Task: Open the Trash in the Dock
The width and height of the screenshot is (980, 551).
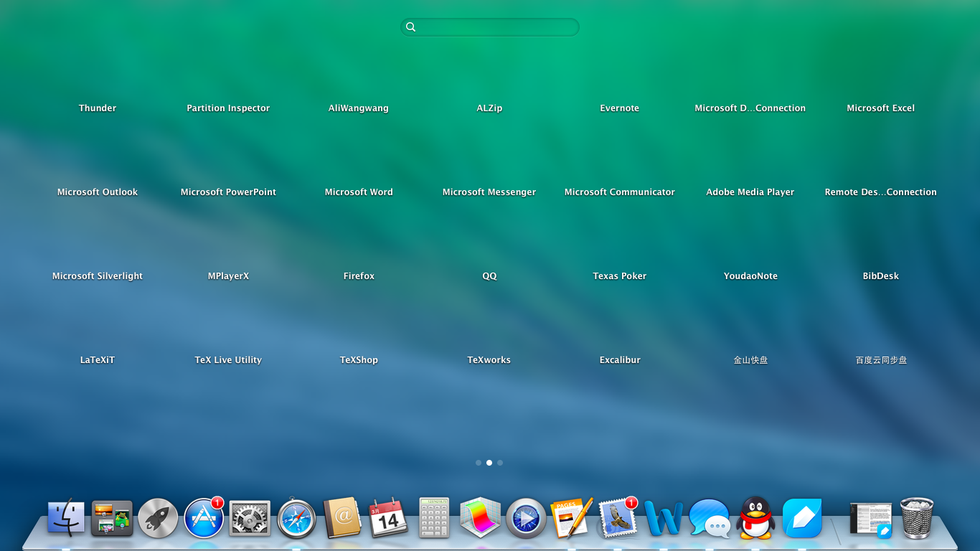Action: coord(916,518)
